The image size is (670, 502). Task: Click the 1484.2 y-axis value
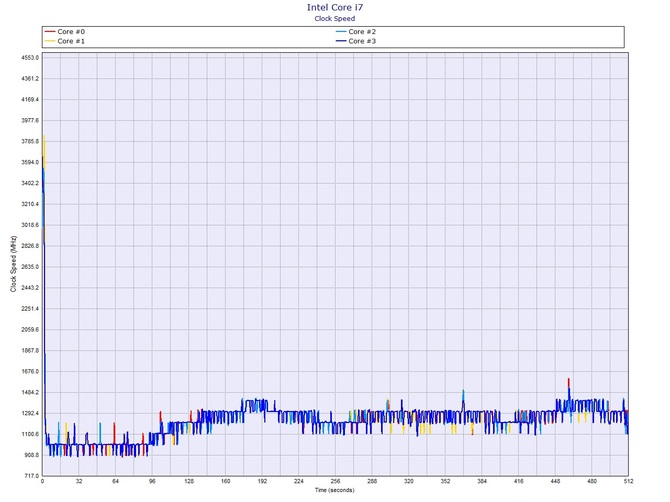(x=30, y=393)
